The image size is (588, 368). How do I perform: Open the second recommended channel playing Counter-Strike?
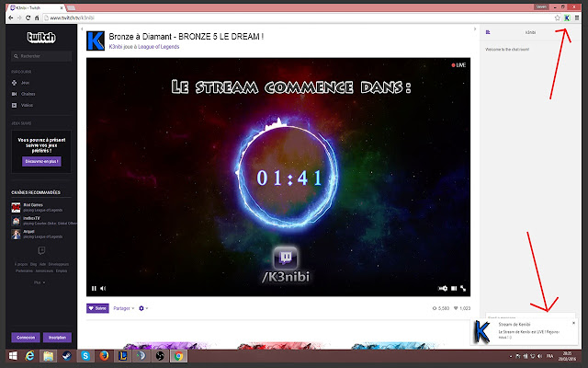click(x=43, y=221)
